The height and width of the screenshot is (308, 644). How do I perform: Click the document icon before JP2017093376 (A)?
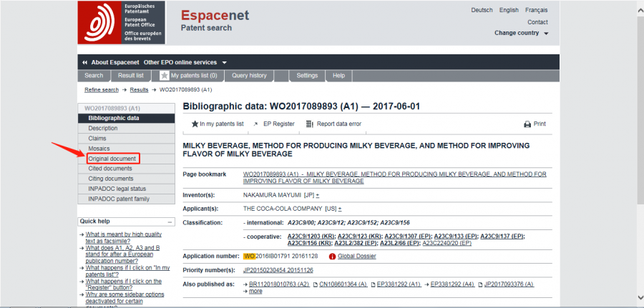coord(481,284)
